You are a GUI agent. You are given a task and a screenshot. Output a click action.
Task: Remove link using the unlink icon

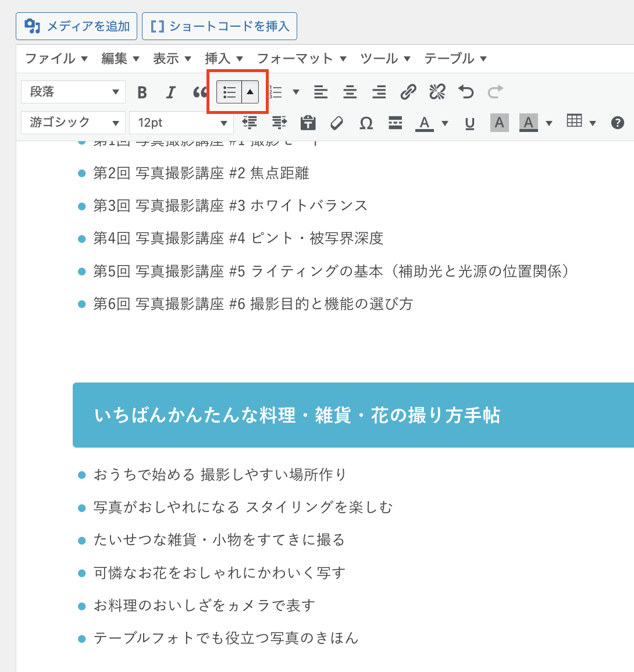[x=437, y=92]
